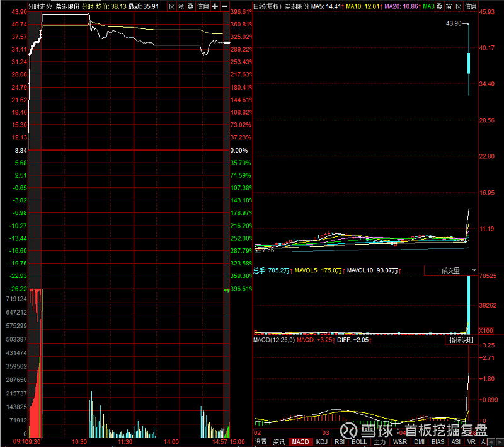Screen dimensions: 504x447
Task: Click the 叠 overlay button in daily chart header
Action: (439, 6)
